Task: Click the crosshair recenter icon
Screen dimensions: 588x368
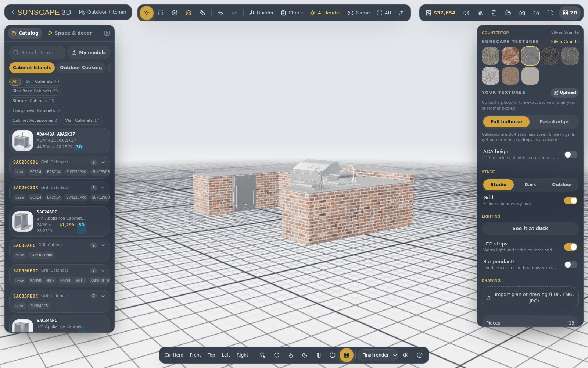Action: [x=333, y=355]
